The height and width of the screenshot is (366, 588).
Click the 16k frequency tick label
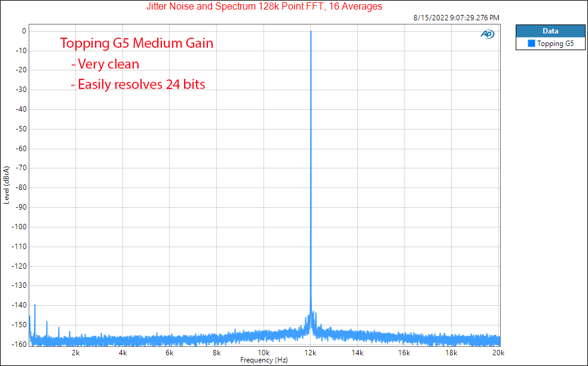point(404,352)
